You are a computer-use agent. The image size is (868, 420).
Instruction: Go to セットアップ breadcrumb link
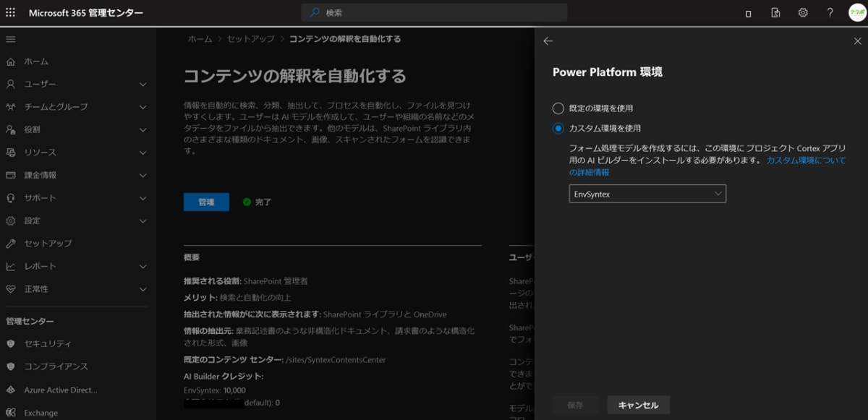pos(251,39)
